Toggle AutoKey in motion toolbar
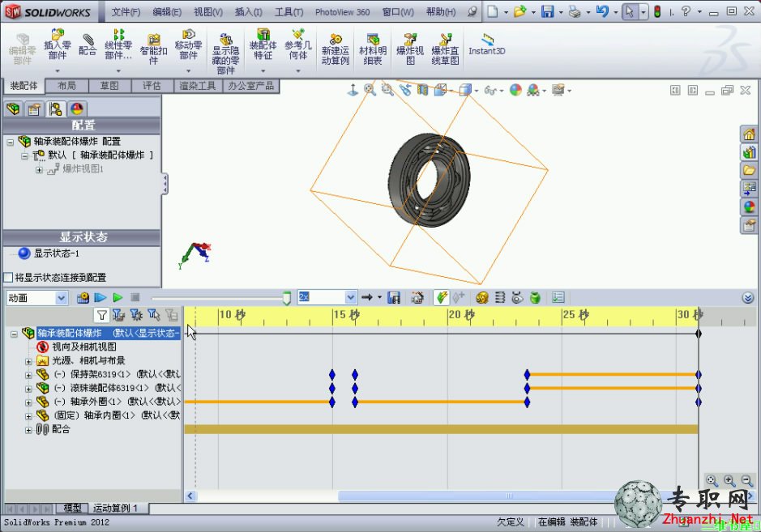 [442, 298]
